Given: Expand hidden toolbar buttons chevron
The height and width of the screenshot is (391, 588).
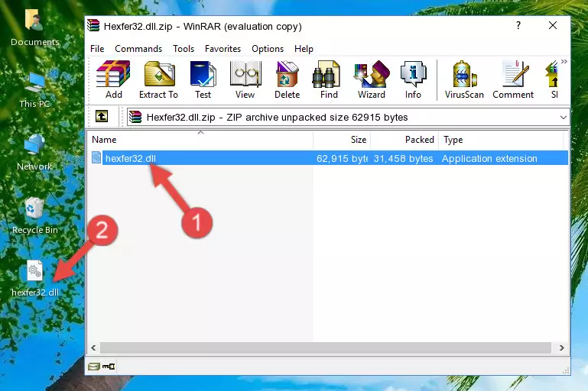Looking at the screenshot, I should pyautogui.click(x=564, y=61).
